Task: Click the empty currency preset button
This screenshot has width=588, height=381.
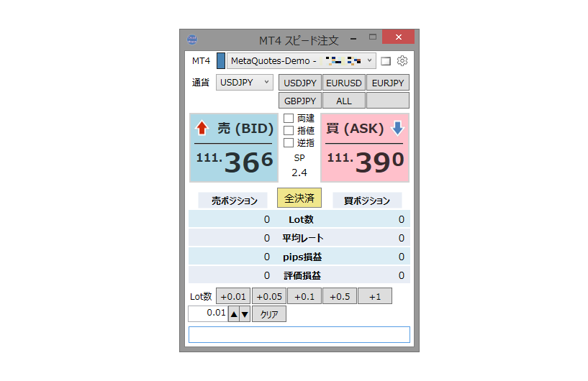Action: pos(388,101)
